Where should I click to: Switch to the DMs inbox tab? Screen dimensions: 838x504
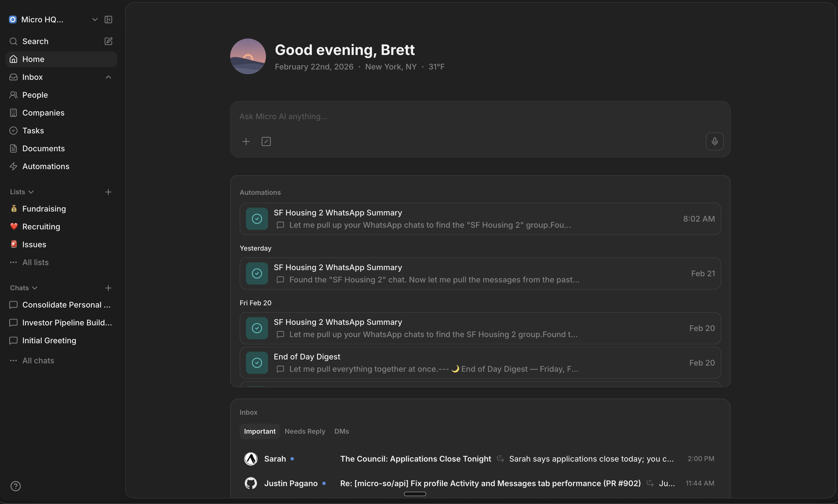click(x=341, y=431)
